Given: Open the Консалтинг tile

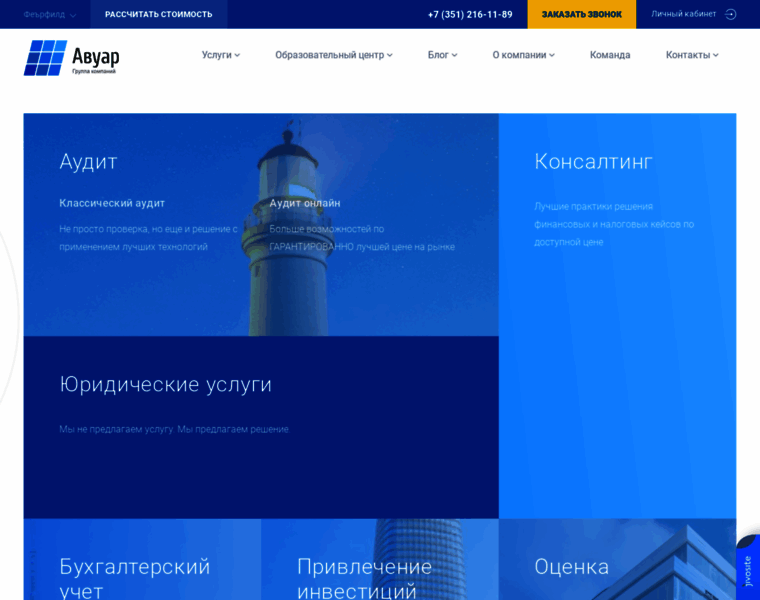Looking at the screenshot, I should coord(618,316).
